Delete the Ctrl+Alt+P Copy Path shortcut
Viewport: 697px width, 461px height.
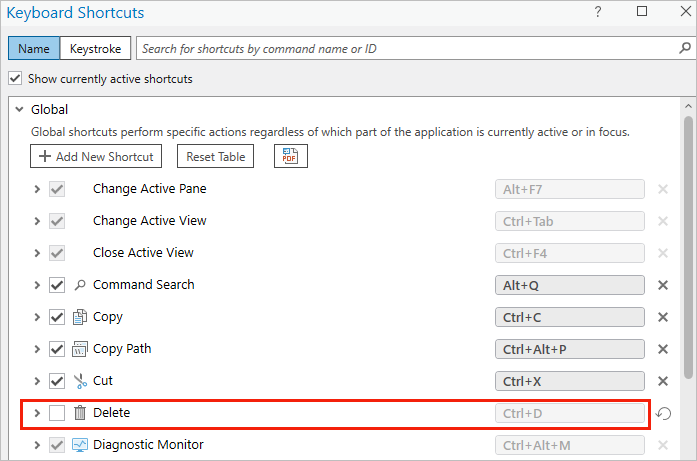[662, 349]
